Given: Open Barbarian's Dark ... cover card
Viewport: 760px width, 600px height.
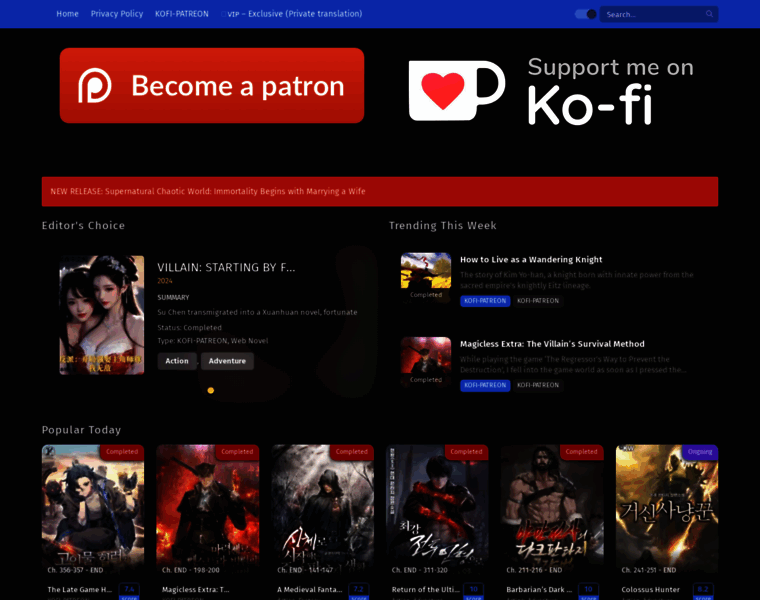Looking at the screenshot, I should [552, 511].
